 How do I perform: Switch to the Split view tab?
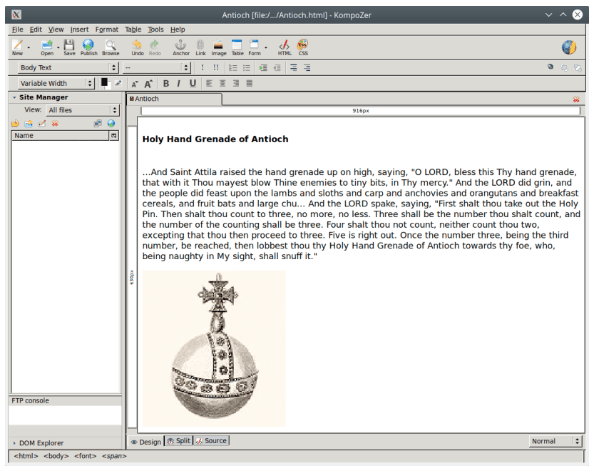[x=179, y=441]
